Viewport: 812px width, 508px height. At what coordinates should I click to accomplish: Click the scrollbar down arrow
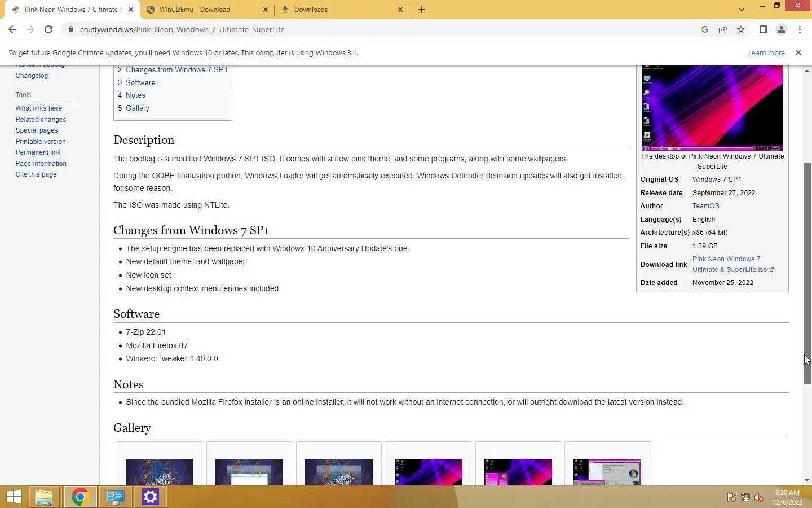pyautogui.click(x=807, y=480)
